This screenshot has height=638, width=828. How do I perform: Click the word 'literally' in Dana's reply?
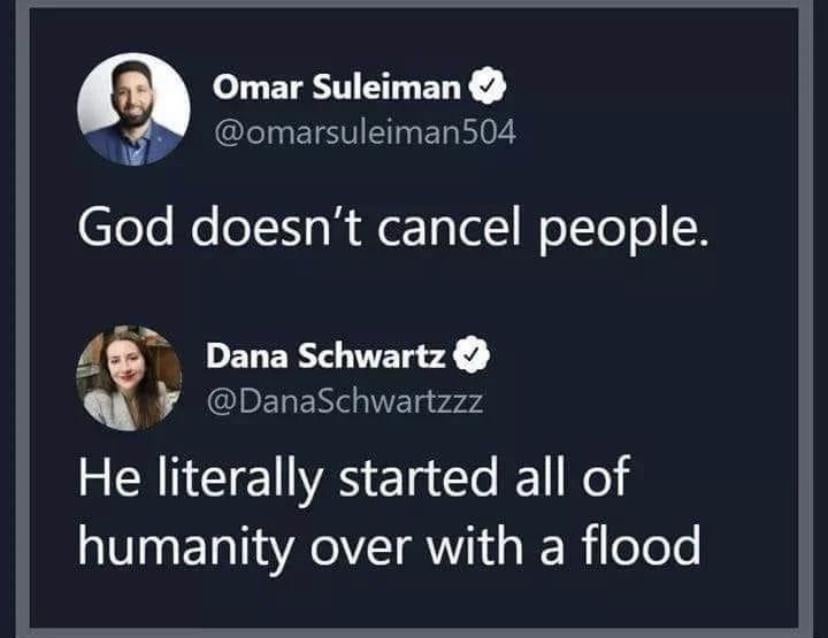239,478
